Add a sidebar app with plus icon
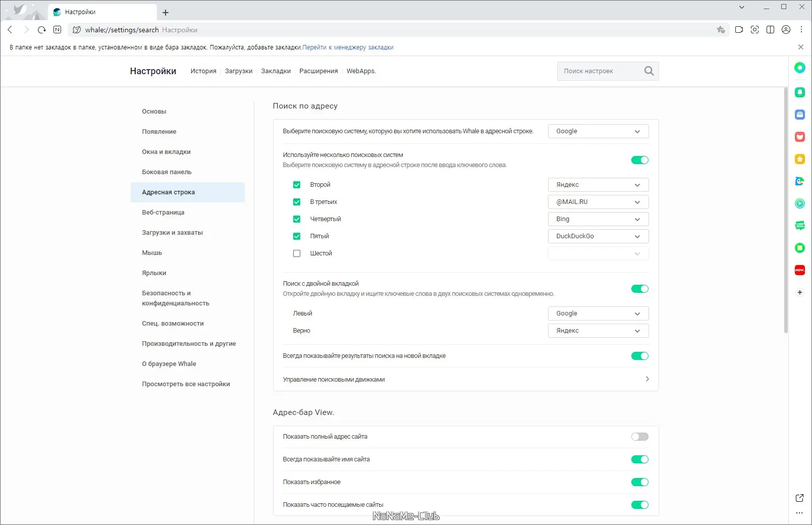This screenshot has width=812, height=525. pos(800,292)
